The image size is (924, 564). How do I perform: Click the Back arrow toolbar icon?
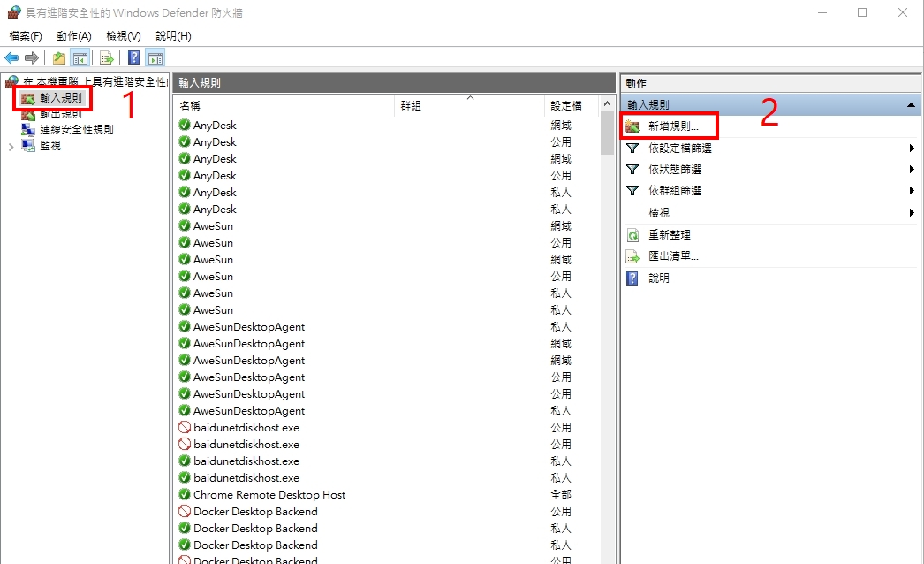point(11,57)
